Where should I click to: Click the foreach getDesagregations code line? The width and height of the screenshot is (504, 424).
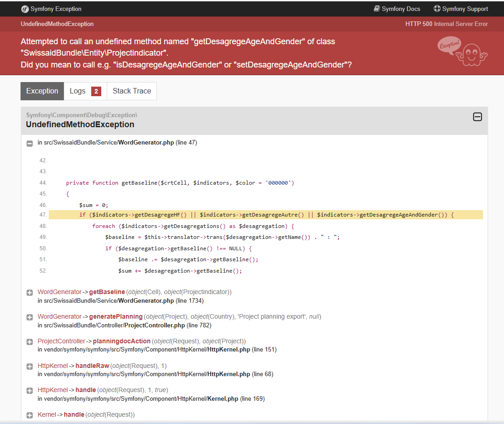[x=193, y=226]
